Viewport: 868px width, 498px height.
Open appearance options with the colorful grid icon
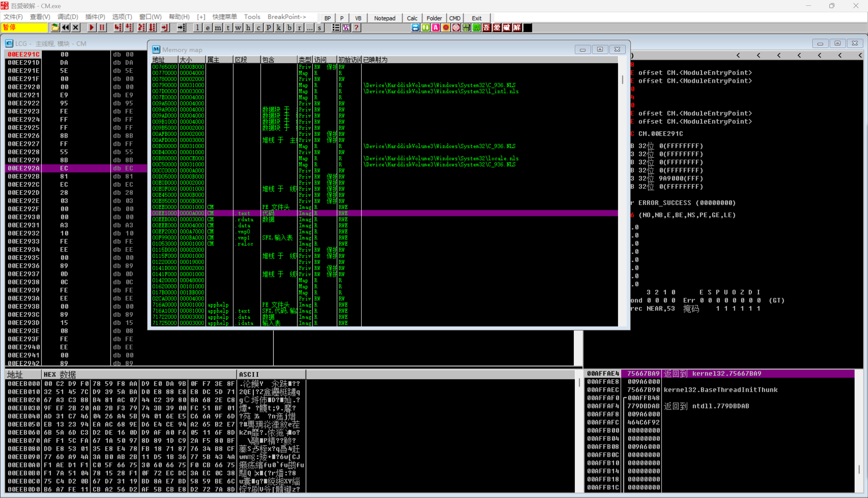click(x=346, y=28)
